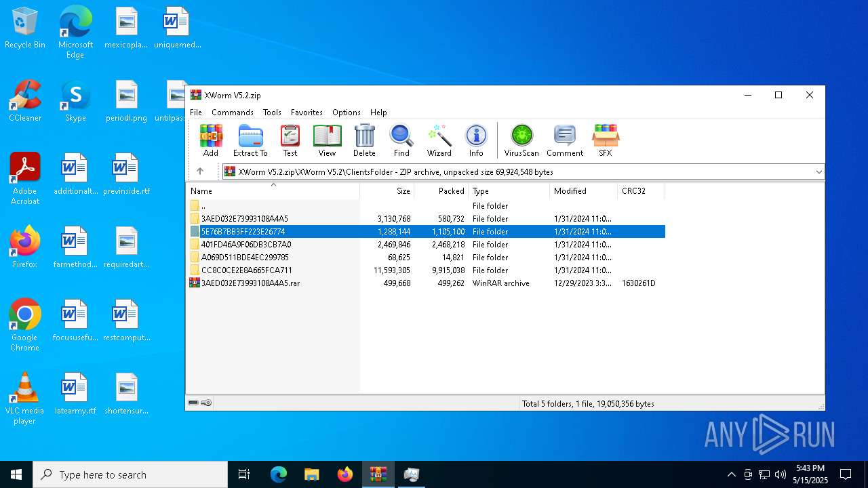Select folder 3AED032E73993108A4A5

pyautogui.click(x=426, y=219)
